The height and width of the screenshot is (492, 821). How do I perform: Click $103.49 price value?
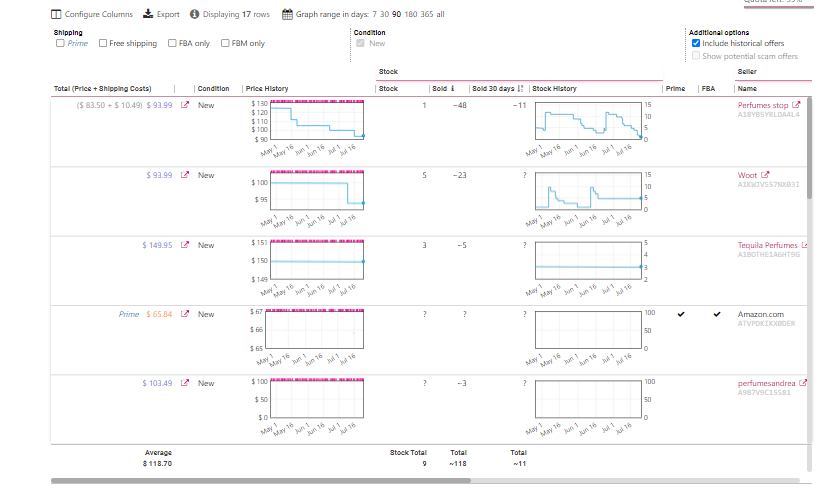(157, 383)
